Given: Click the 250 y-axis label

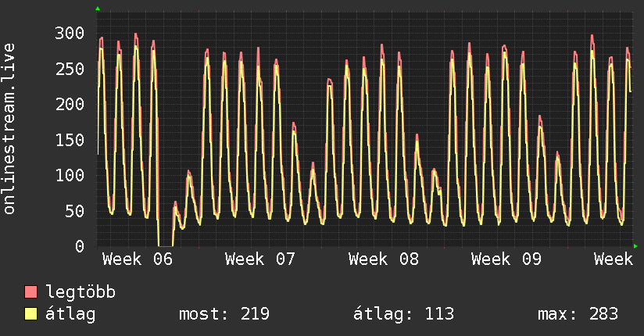Looking at the screenshot, I should click(70, 69).
